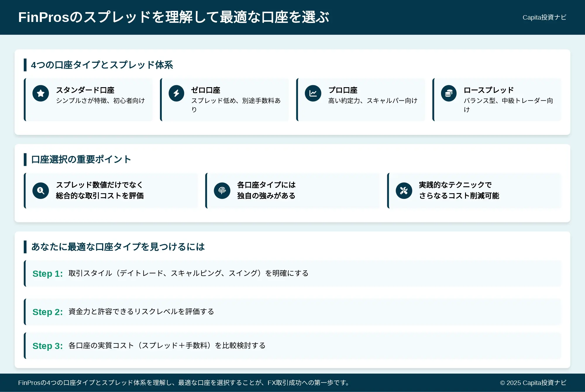Screen dimensions: 585x392
Task: Click the chart line icon for プロ口座
Action: pyautogui.click(x=313, y=93)
